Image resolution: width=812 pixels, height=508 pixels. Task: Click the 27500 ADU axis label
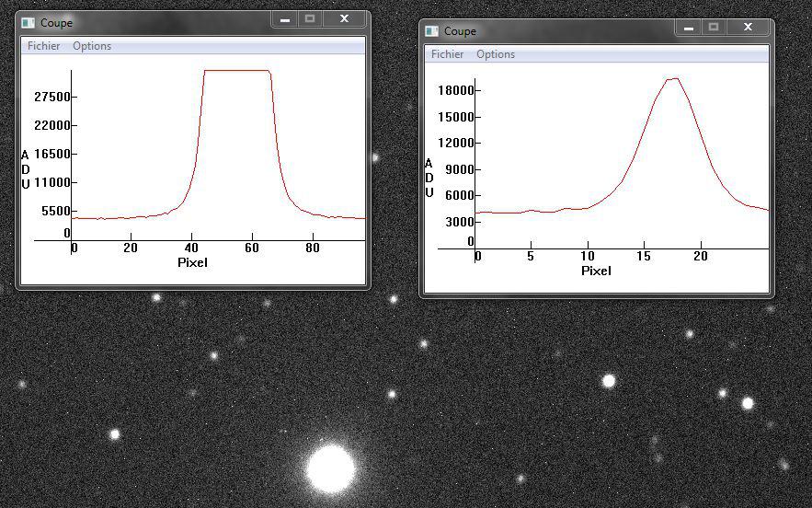(51, 97)
